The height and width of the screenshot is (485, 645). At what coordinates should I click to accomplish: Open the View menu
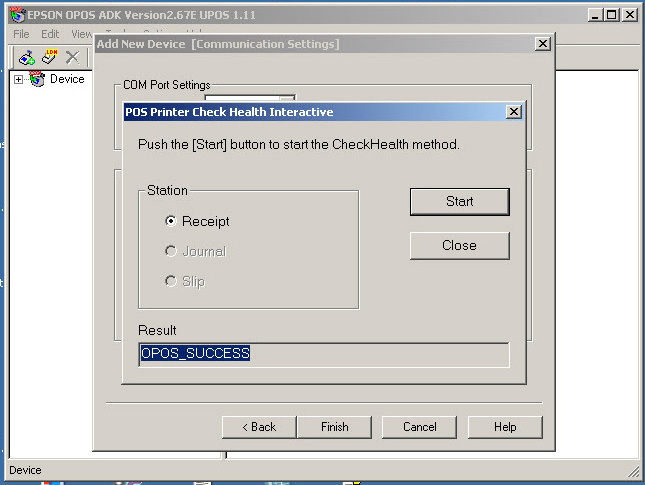(81, 34)
